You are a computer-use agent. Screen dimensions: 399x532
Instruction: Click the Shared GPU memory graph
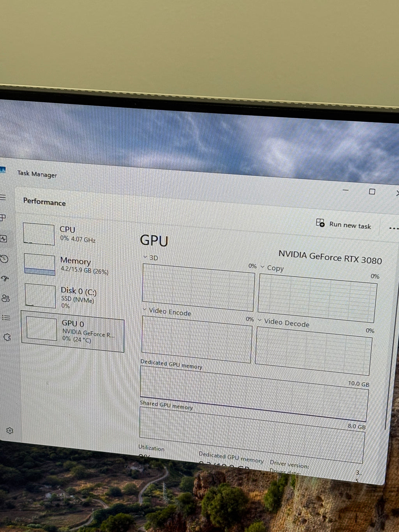click(252, 436)
